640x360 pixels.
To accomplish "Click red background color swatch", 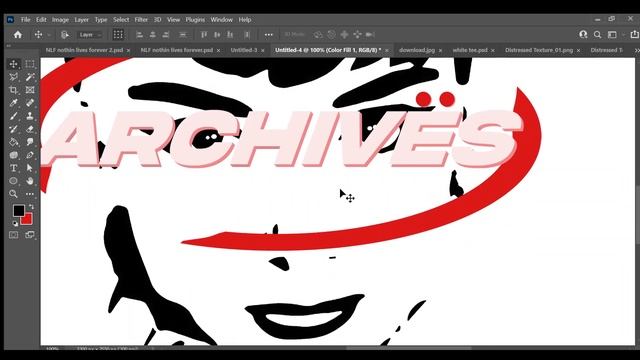I will (28, 220).
